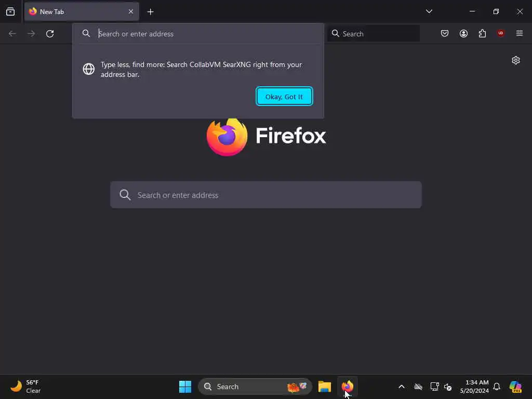The width and height of the screenshot is (532, 399).
Task: Open notifications bell icon
Action: 497,387
